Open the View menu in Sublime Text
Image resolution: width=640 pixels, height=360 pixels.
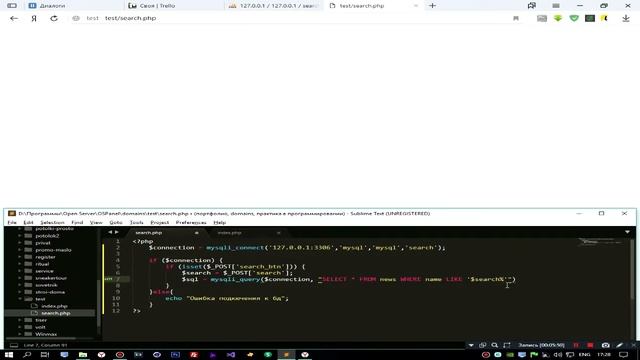96,222
